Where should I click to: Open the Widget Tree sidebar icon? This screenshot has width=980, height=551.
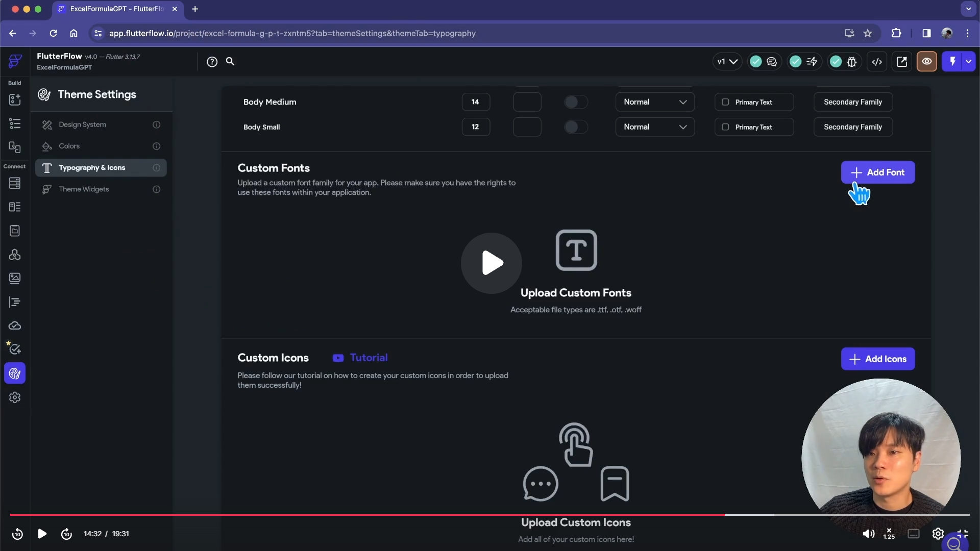tap(15, 123)
